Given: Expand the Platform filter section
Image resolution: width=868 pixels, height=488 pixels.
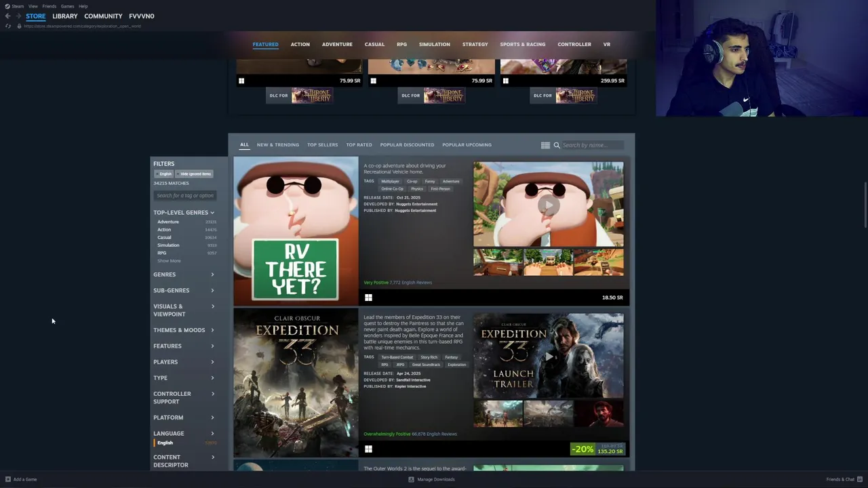Looking at the screenshot, I should [184, 418].
